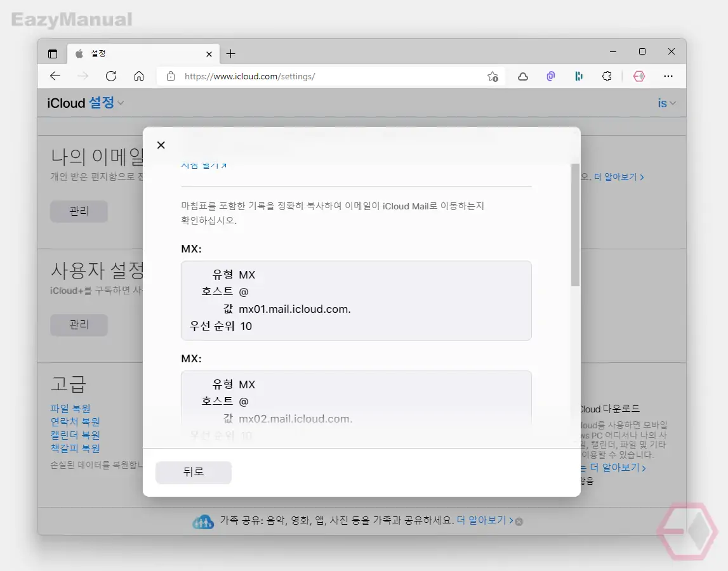
Task: Maximize the browser window
Action: 642,51
